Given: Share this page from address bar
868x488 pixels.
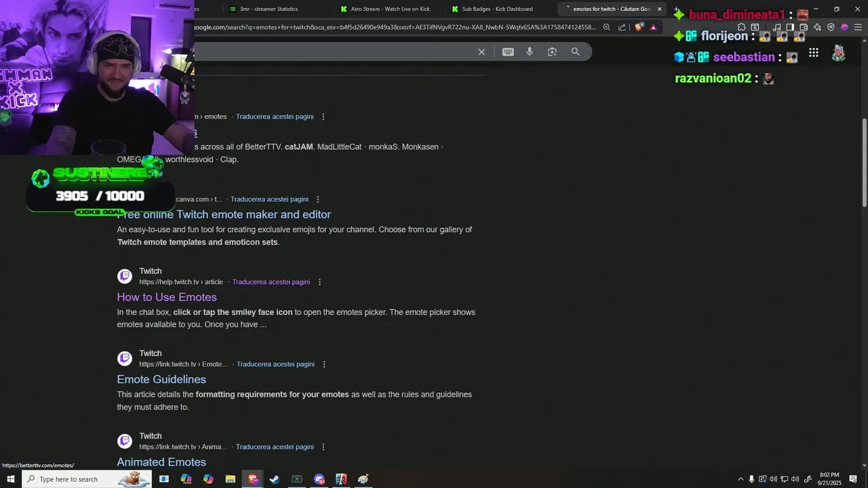Looking at the screenshot, I should click(x=622, y=27).
